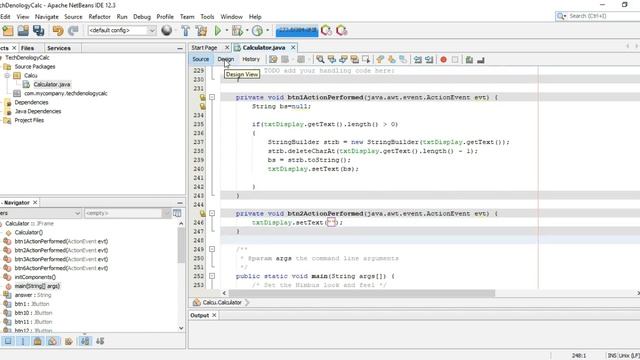
Task: Click the Profile Project icon
Action: (257, 31)
